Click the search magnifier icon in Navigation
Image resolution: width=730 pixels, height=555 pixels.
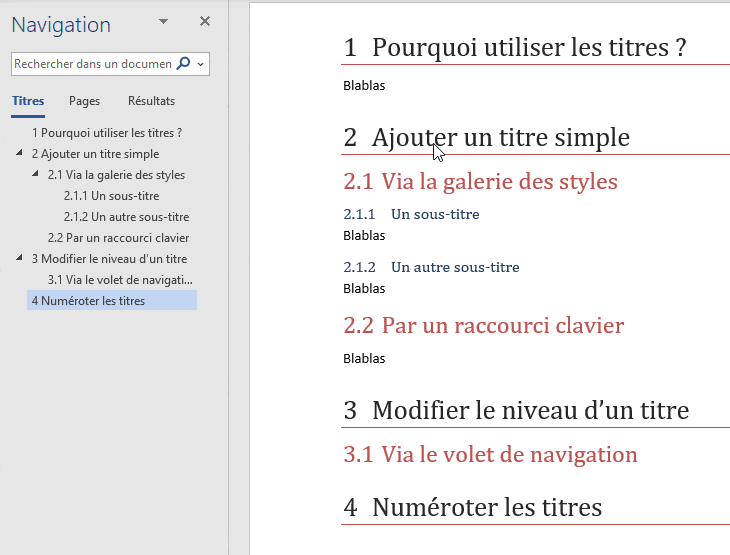click(x=183, y=63)
